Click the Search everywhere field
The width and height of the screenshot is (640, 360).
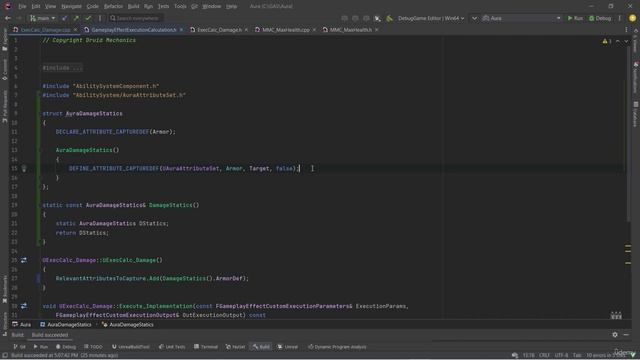coord(136,18)
